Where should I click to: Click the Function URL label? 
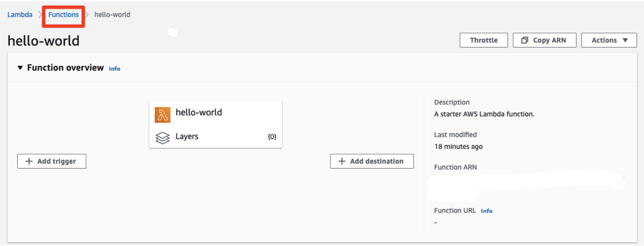coord(455,210)
